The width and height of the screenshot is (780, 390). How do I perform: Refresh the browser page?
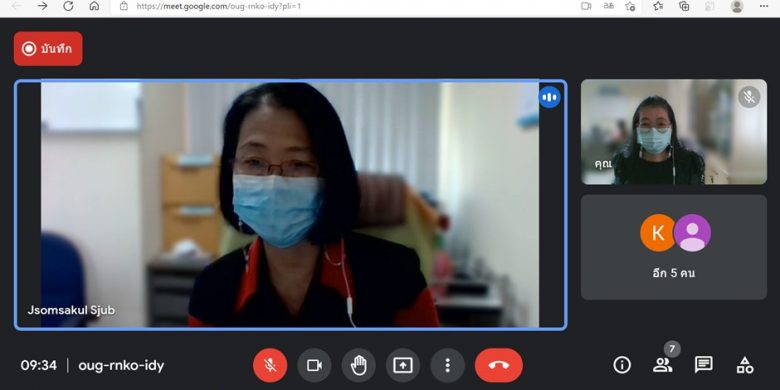[68, 6]
